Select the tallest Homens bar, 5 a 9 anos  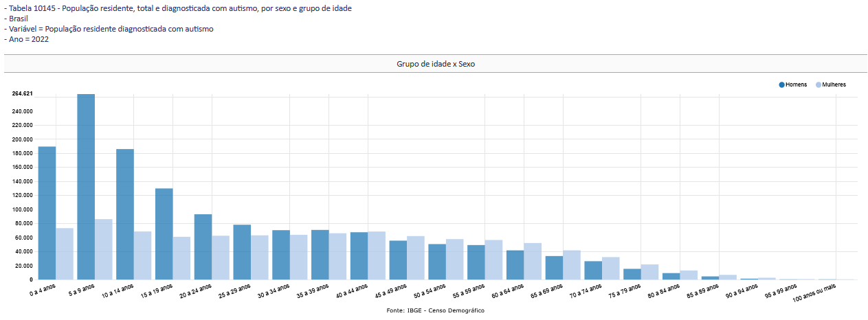click(86, 187)
